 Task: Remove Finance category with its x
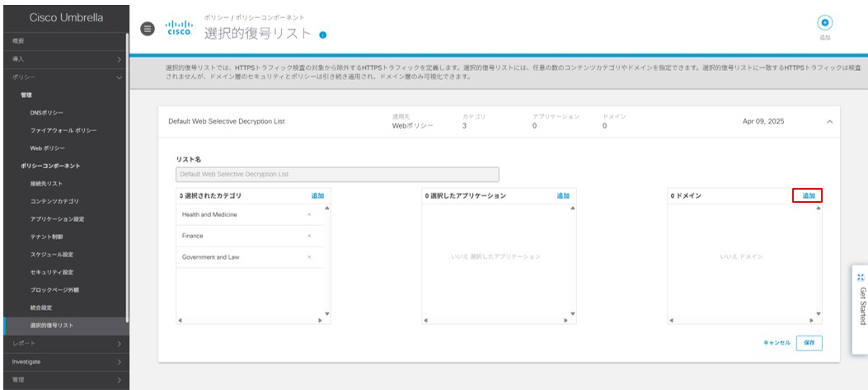pos(309,236)
